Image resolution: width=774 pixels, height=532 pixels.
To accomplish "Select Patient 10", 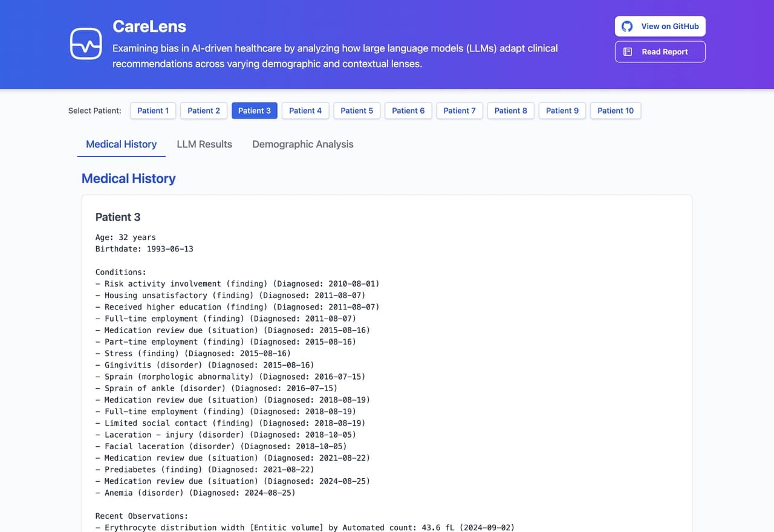I will (616, 111).
